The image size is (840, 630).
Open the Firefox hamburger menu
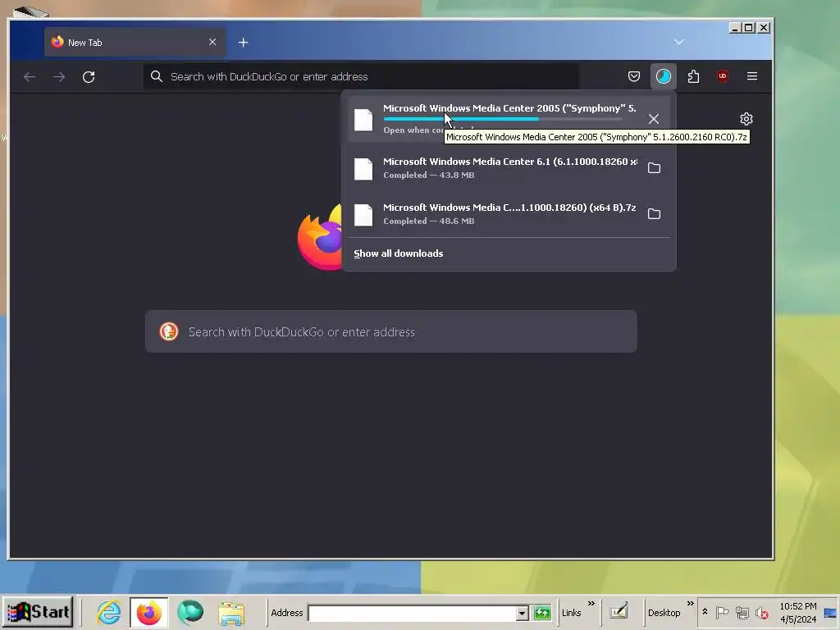click(x=752, y=76)
